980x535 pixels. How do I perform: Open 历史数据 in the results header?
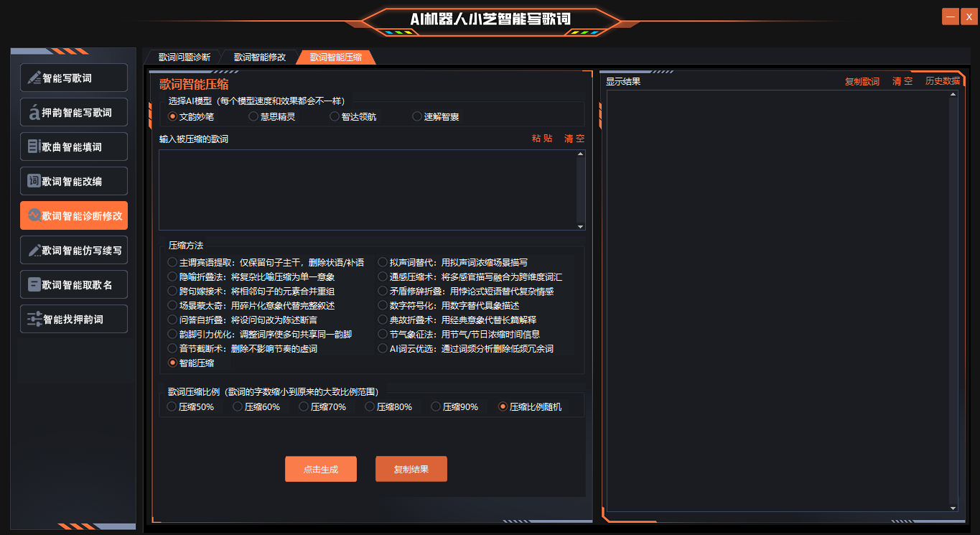[942, 81]
